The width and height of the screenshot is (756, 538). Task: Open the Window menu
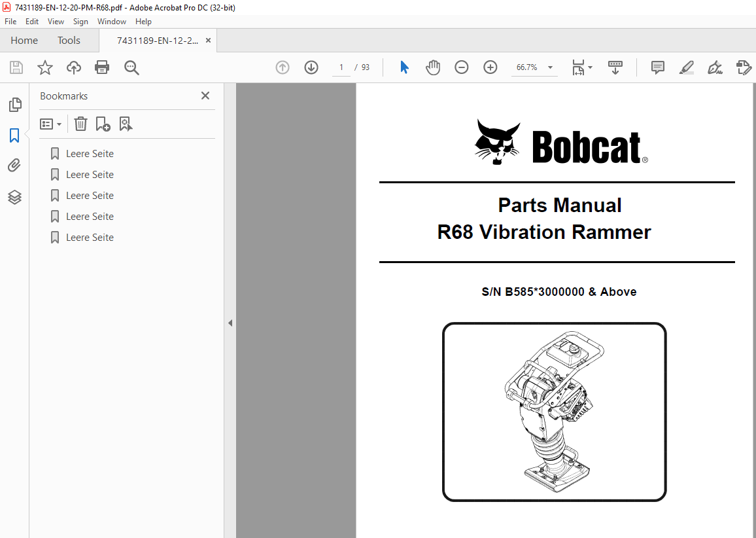[111, 21]
